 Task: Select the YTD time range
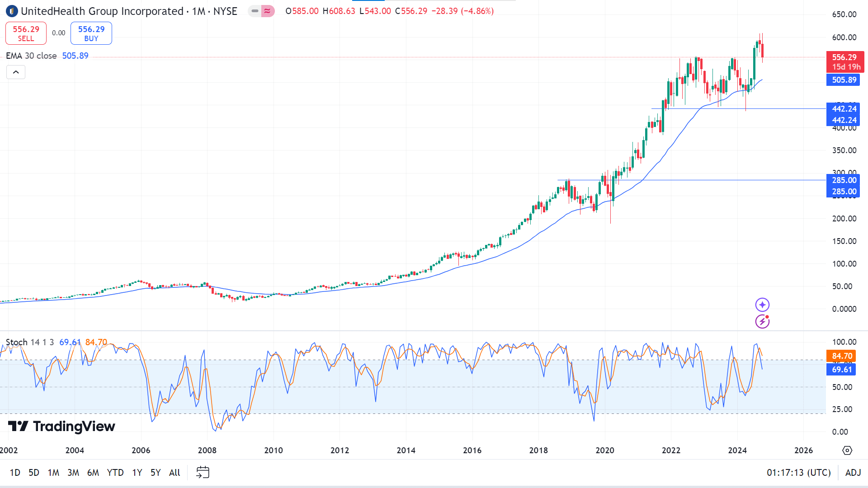(x=115, y=473)
